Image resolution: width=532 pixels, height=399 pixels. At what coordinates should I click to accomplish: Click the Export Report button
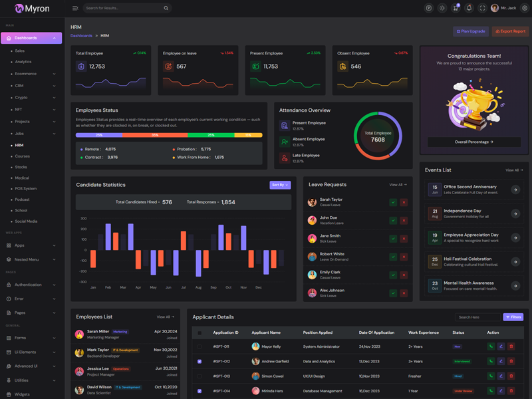[x=511, y=31]
